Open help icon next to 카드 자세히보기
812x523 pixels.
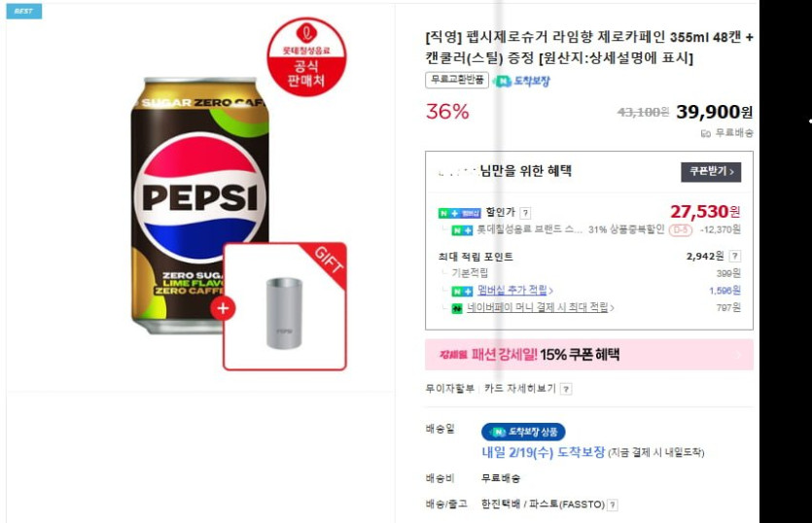[566, 389]
